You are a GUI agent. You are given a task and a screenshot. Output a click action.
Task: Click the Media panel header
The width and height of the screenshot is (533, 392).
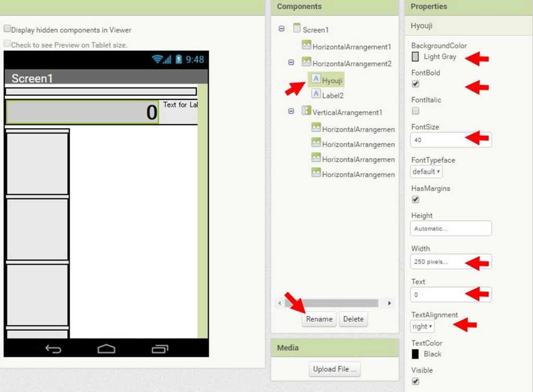pos(335,348)
